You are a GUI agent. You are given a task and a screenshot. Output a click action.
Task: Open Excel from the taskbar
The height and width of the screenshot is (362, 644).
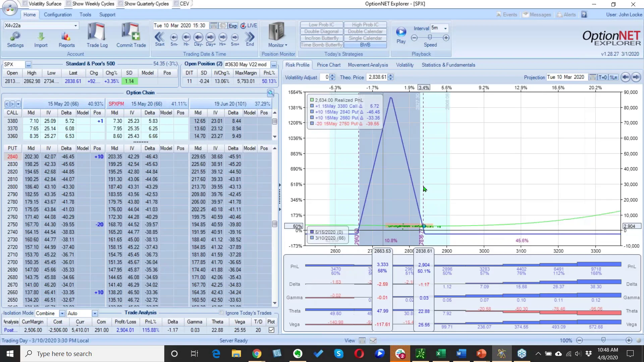tap(441, 354)
